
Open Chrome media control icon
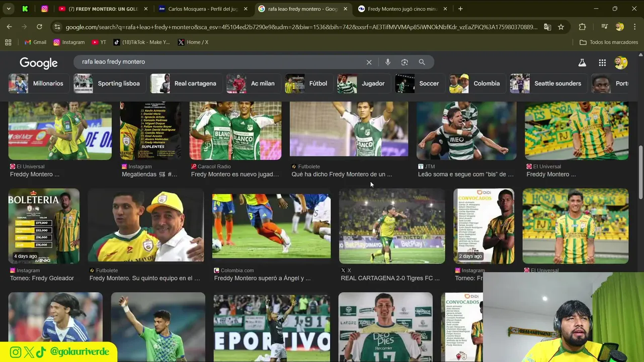(605, 27)
